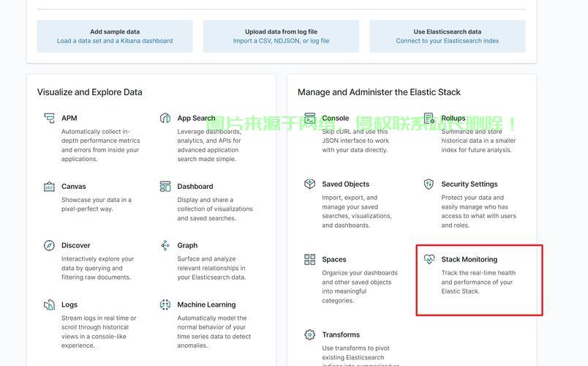588x366 pixels.
Task: Click Saved Objects description about import, export
Action: pos(357,212)
